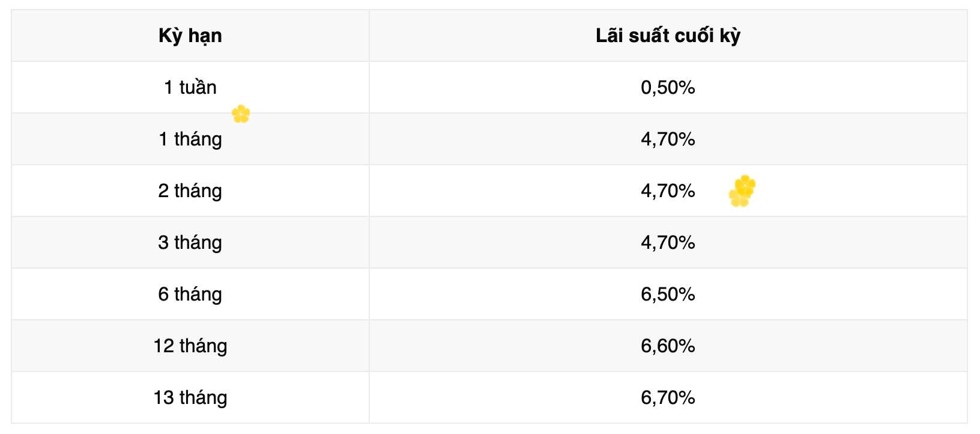
Task: Click the 0,50% interest rate value
Action: [x=668, y=88]
